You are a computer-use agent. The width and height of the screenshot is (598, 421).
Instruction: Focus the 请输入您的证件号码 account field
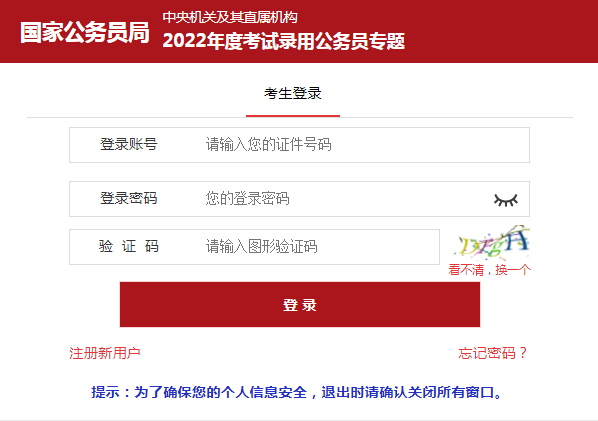299,145
